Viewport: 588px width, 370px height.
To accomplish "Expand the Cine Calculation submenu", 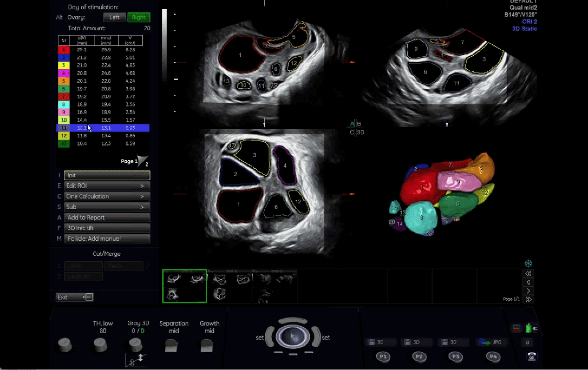I will [x=107, y=196].
